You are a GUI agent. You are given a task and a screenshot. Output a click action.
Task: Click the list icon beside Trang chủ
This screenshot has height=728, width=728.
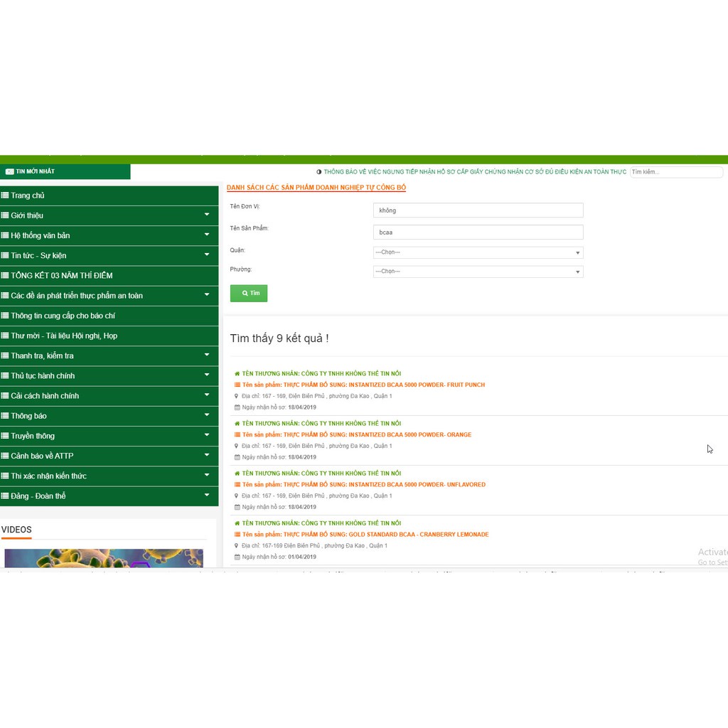pyautogui.click(x=5, y=196)
